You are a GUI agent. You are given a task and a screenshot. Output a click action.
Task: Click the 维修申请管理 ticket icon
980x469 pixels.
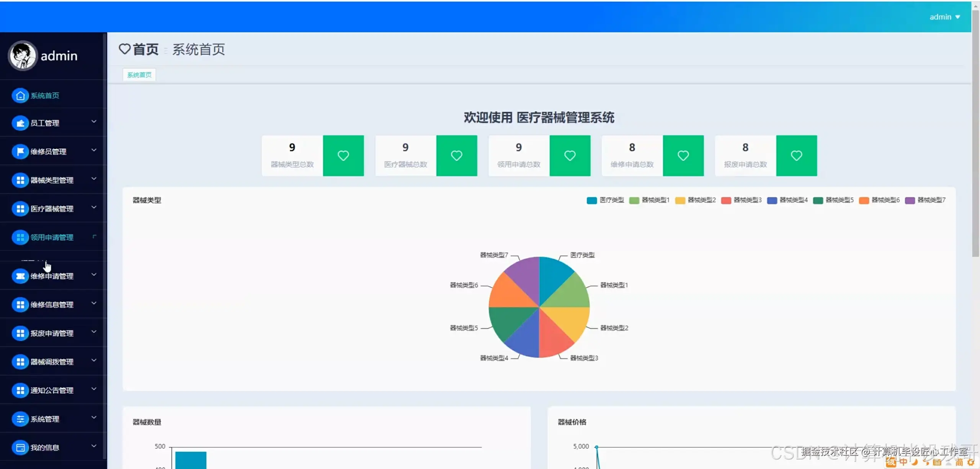point(20,276)
